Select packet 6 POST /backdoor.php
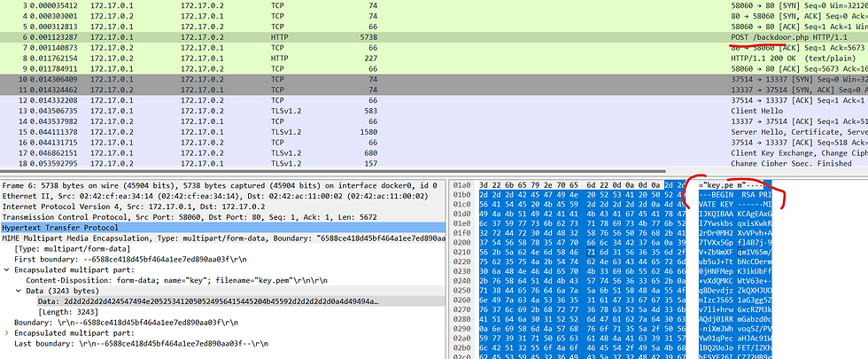868x359 pixels. 434,37
